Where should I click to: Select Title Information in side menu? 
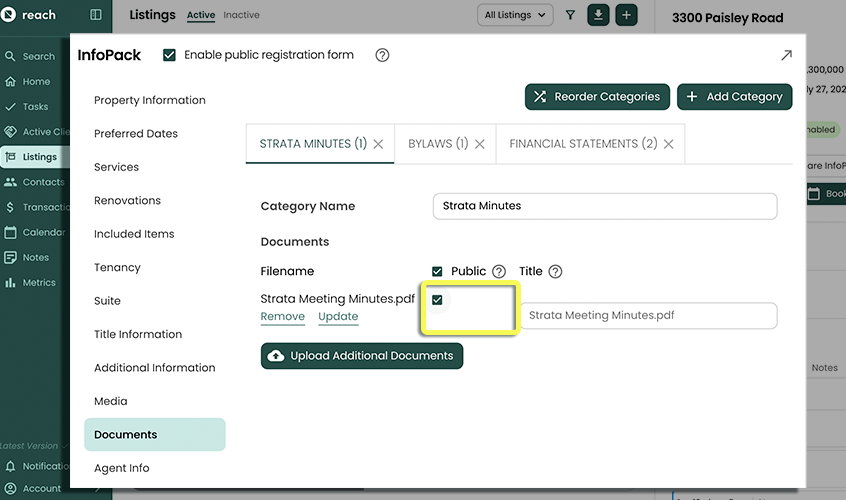(x=138, y=334)
